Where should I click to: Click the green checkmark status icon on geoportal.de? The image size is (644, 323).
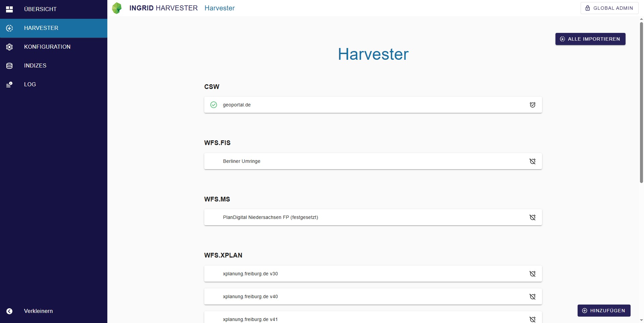click(x=214, y=105)
